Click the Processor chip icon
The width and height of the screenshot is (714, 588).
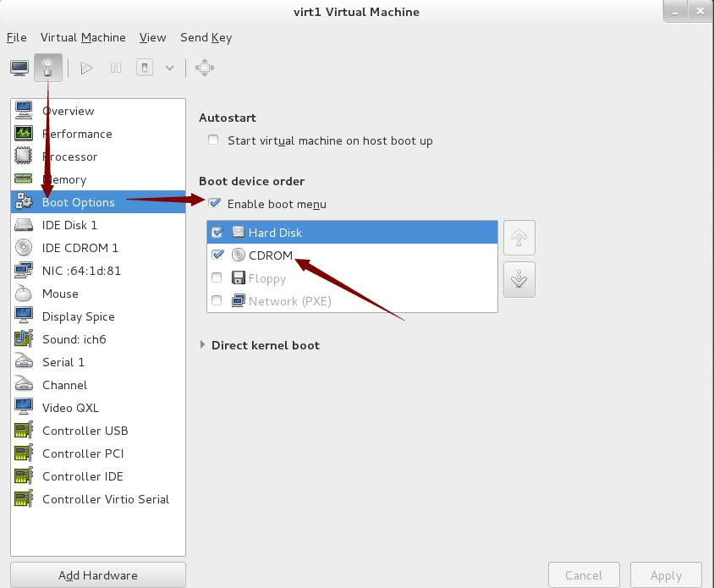point(23,156)
